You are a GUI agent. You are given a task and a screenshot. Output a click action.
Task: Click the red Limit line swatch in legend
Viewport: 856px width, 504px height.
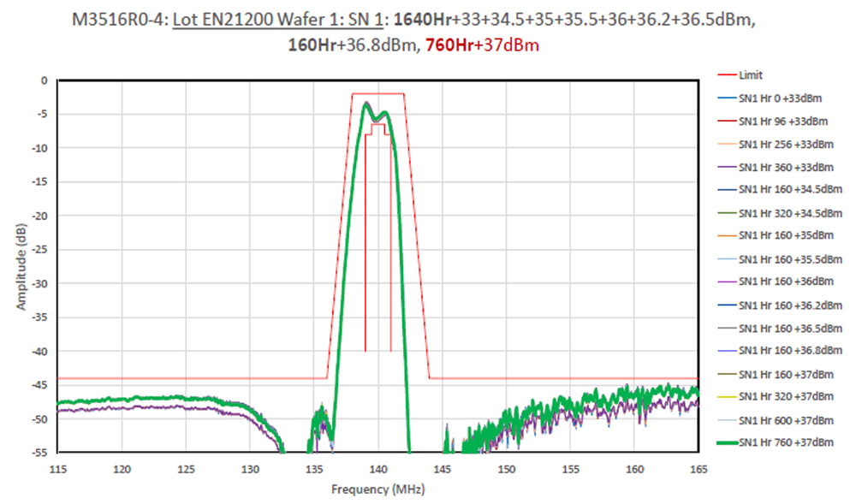point(722,75)
